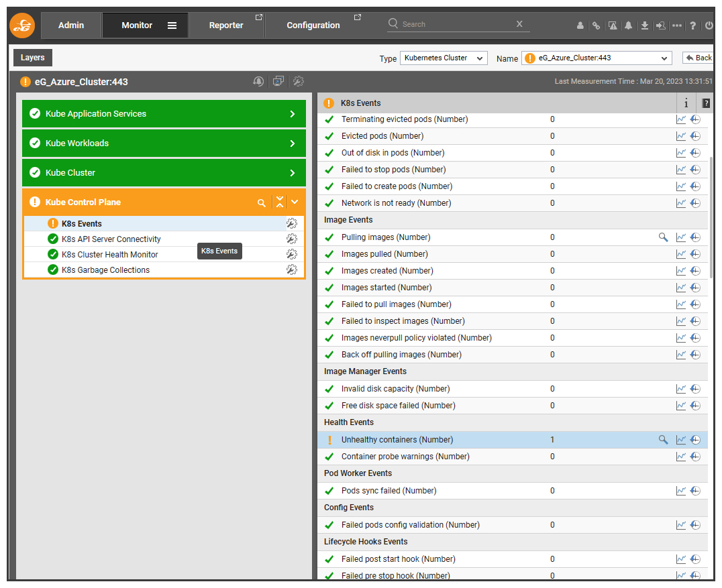This screenshot has height=588, width=722.
Task: Open graph icon for Images pulled
Action: (x=681, y=254)
